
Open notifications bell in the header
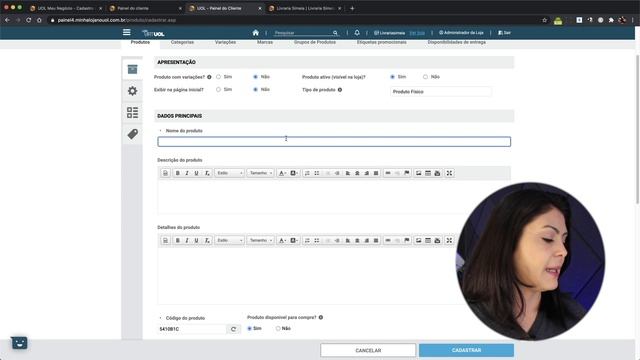357,33
